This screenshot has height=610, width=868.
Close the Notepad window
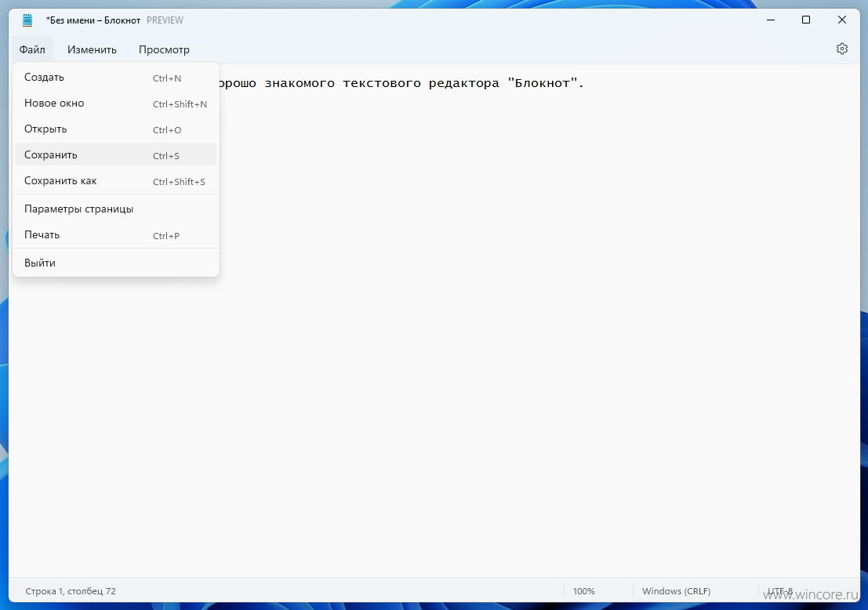[x=842, y=20]
